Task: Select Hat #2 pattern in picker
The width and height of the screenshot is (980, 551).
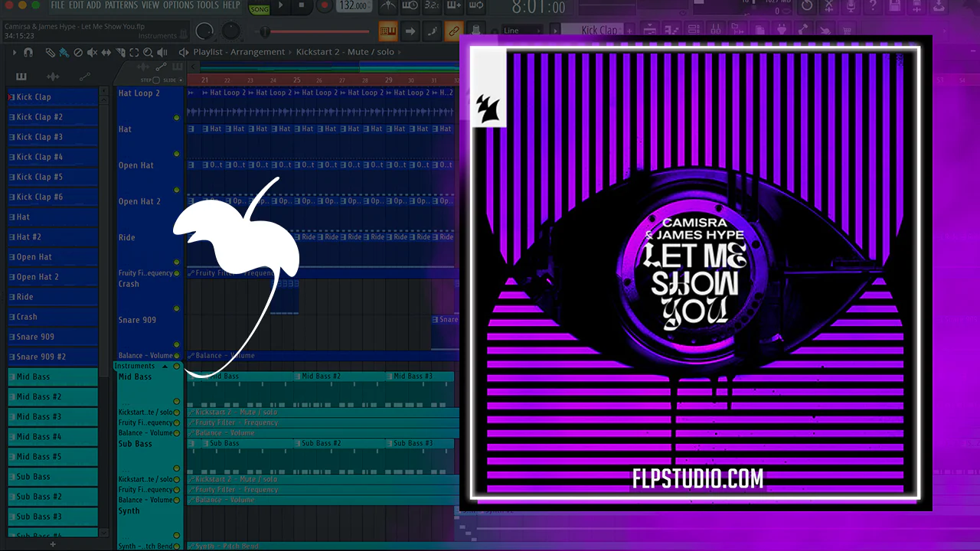Action: click(53, 237)
